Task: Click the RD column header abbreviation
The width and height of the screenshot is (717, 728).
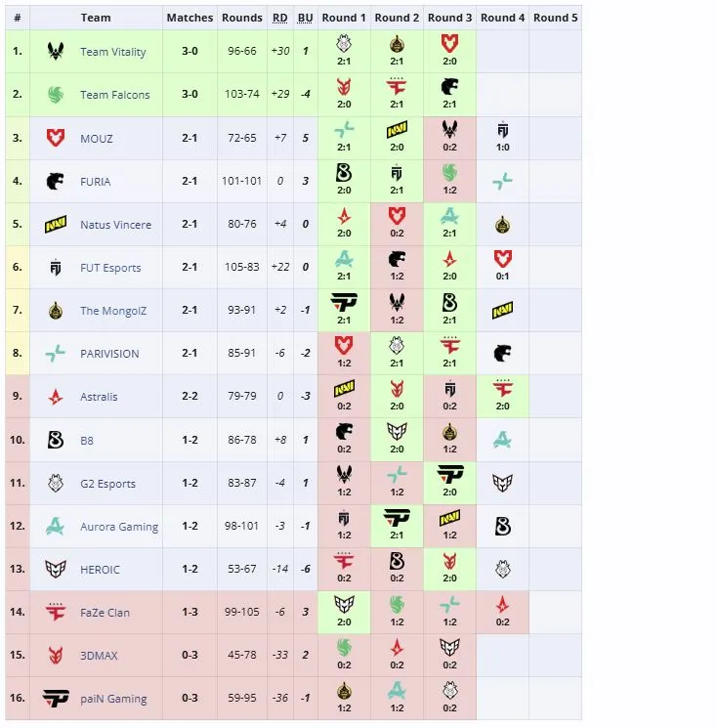Action: point(279,18)
